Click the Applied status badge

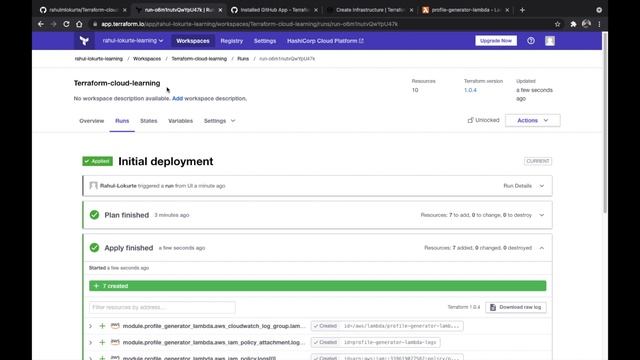98,161
